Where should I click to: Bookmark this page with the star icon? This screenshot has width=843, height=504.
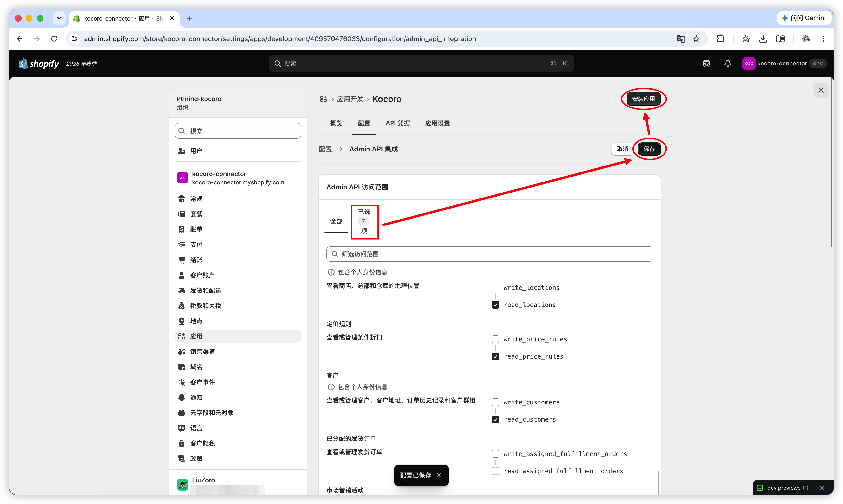point(696,39)
